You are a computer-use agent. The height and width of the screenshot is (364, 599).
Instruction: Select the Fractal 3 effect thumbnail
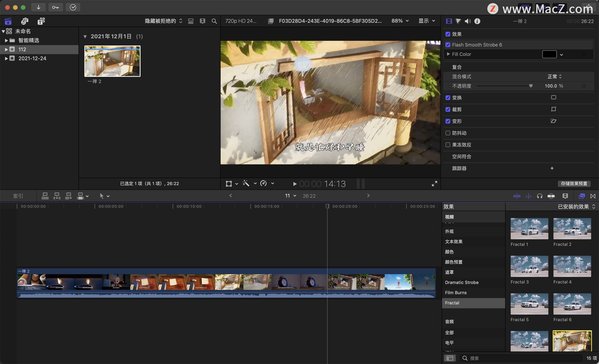point(529,266)
